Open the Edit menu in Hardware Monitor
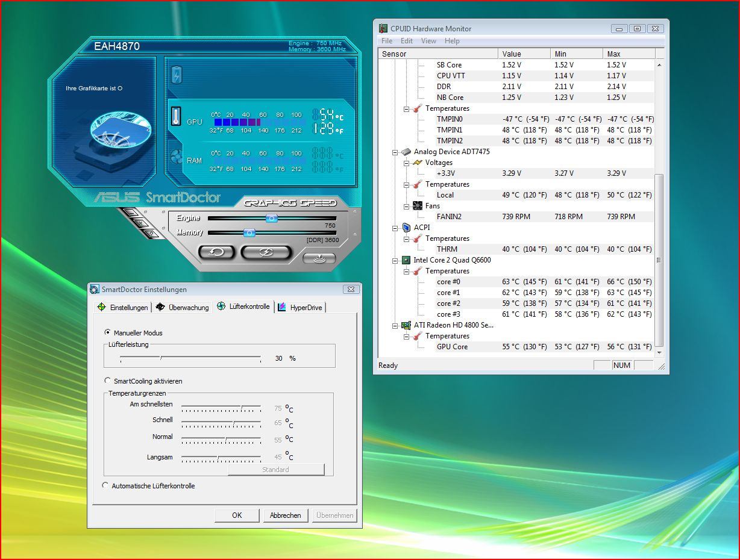Image resolution: width=740 pixels, height=560 pixels. pos(407,41)
